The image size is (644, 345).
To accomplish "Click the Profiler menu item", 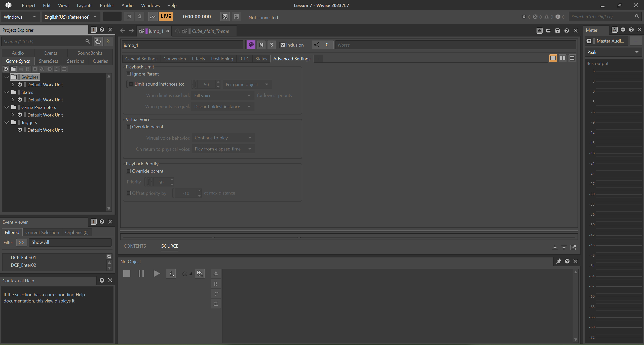I will (x=106, y=5).
